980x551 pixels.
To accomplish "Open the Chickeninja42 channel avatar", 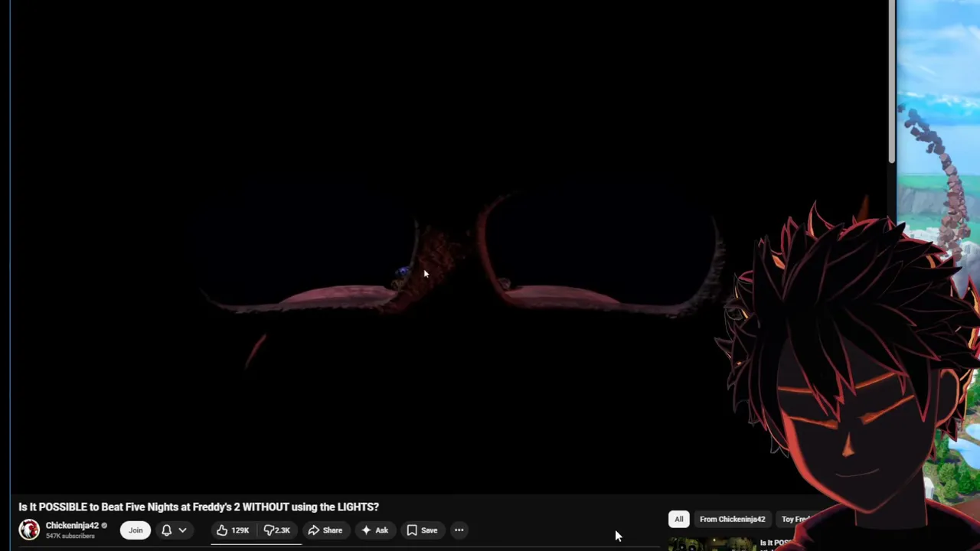I will [29, 530].
